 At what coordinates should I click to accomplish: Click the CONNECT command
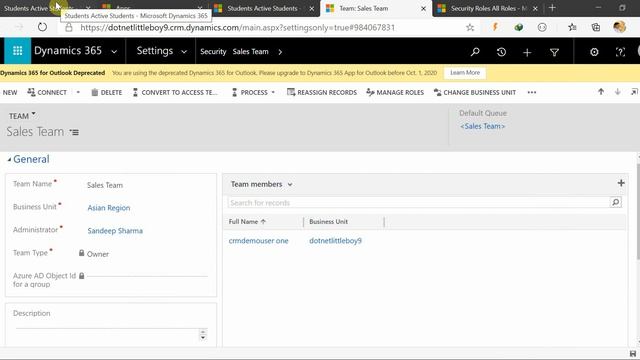47,92
